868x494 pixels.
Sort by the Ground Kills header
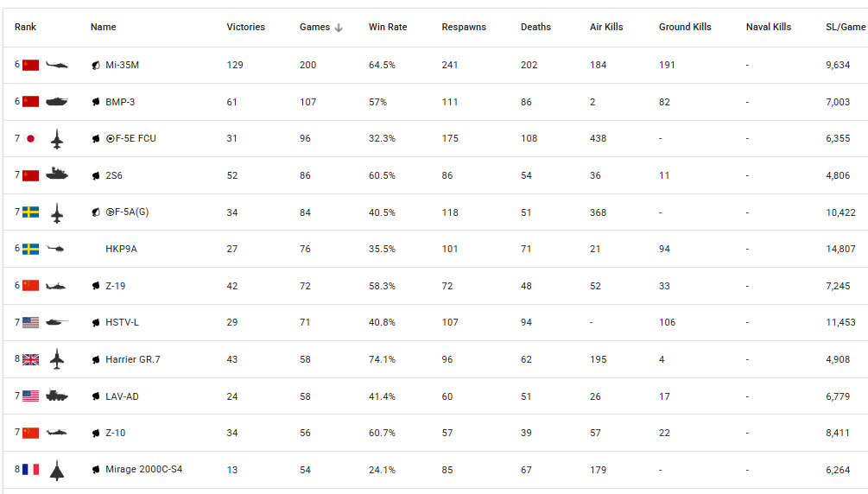coord(685,28)
